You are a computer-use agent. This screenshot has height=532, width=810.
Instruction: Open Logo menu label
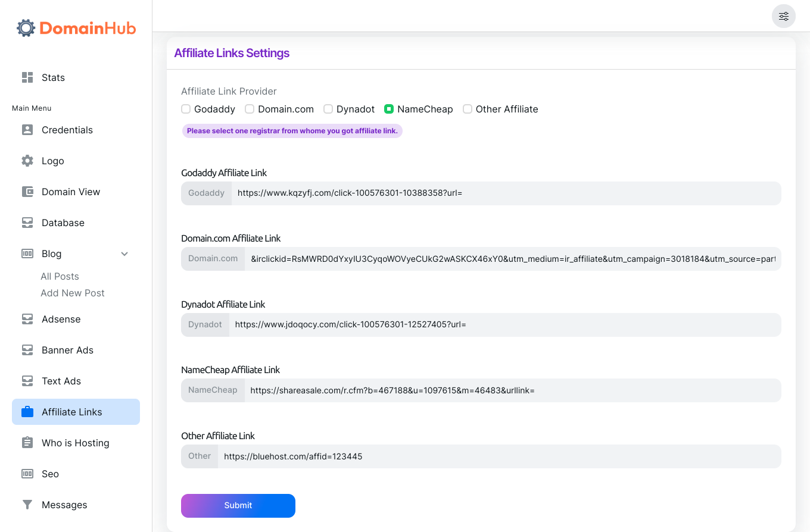tap(52, 161)
